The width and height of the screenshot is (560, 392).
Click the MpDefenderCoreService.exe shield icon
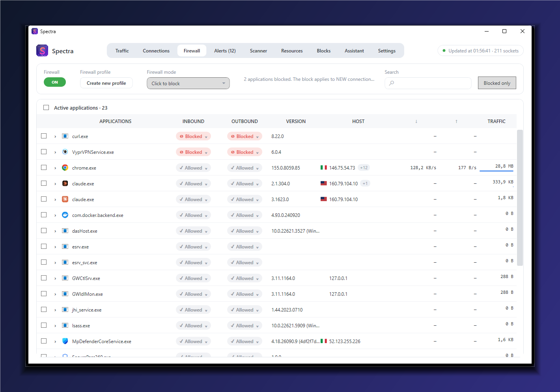pos(65,341)
